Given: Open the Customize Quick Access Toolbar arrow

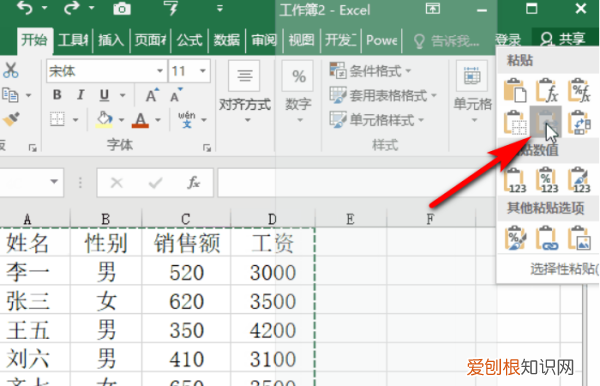Looking at the screenshot, I should point(220,8).
